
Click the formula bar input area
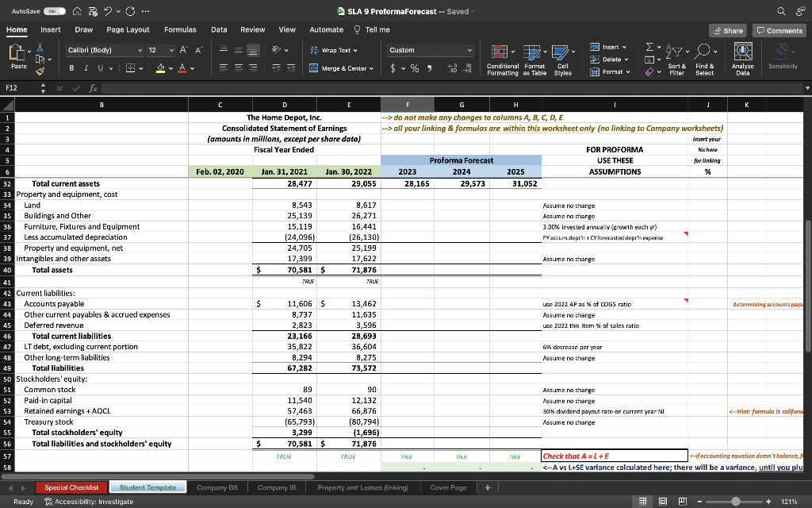pos(450,88)
